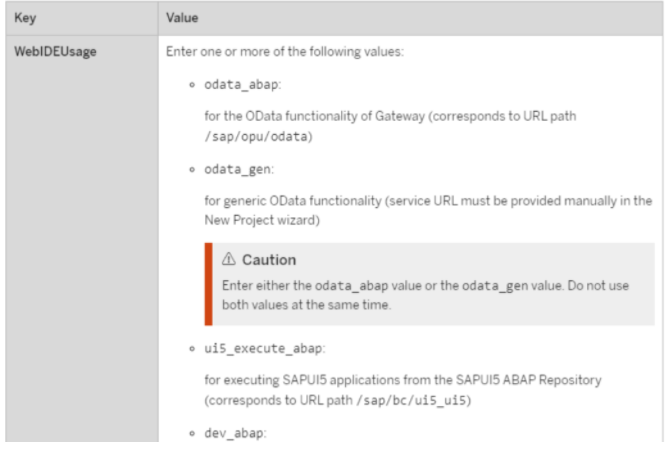Click the ui5_execute_abap code term
The image size is (672, 456).
264,348
